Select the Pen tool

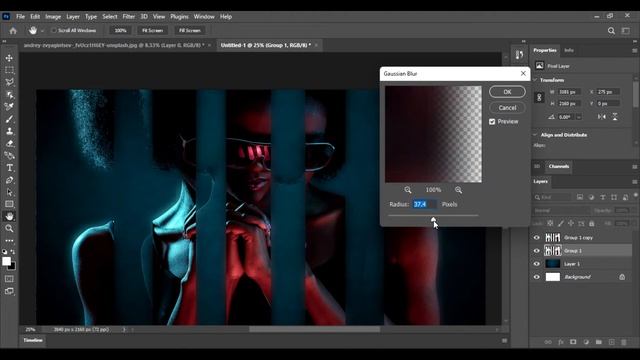click(x=9, y=180)
